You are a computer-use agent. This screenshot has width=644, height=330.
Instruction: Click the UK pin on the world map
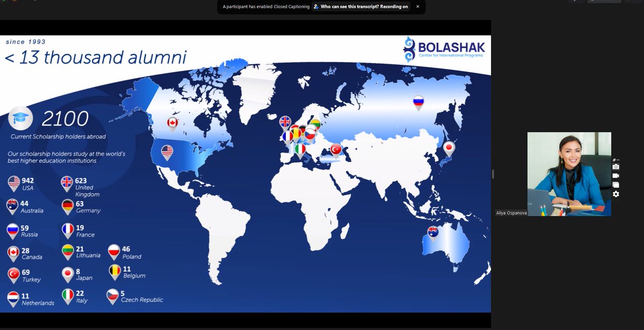pos(286,124)
